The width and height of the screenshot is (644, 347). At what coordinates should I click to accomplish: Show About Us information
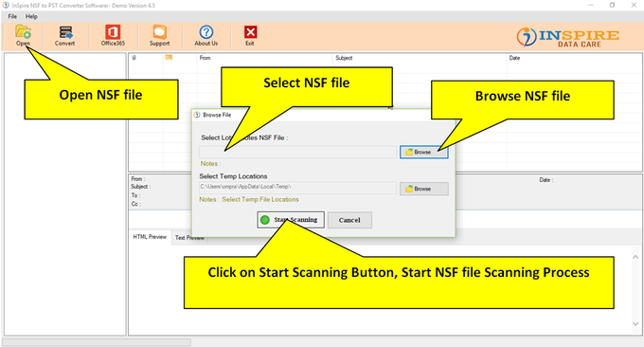point(206,35)
